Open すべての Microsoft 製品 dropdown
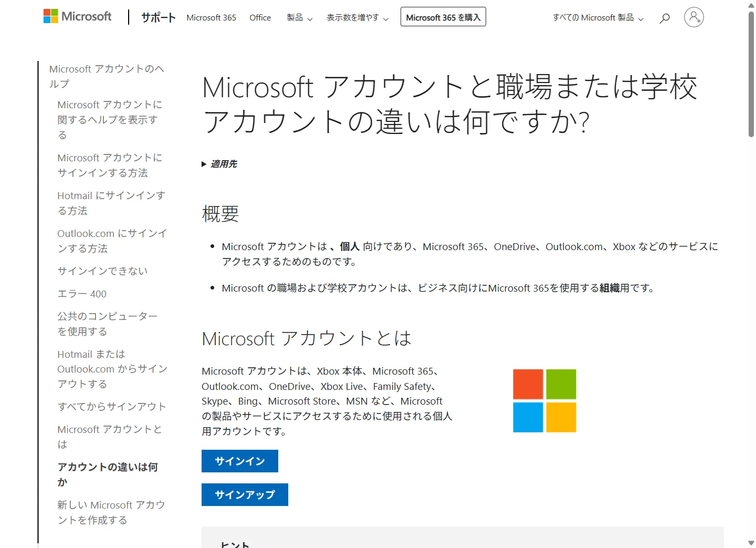 [x=598, y=17]
